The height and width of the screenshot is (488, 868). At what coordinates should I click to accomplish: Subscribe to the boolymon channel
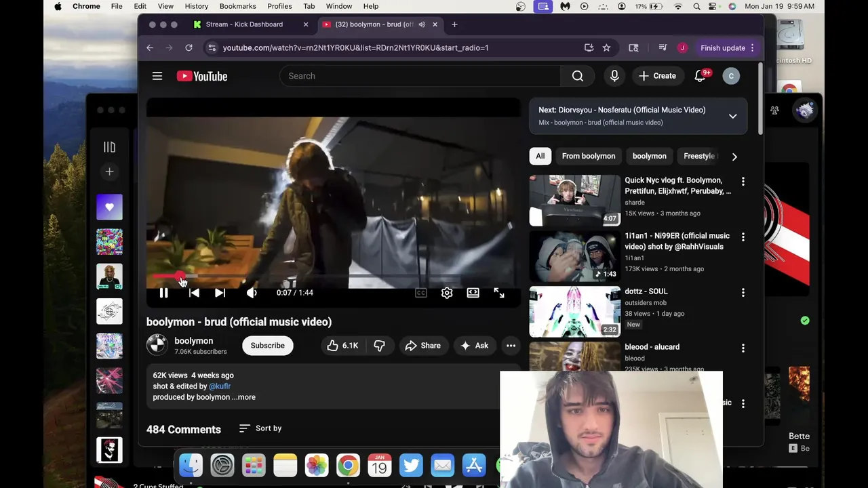pos(268,346)
